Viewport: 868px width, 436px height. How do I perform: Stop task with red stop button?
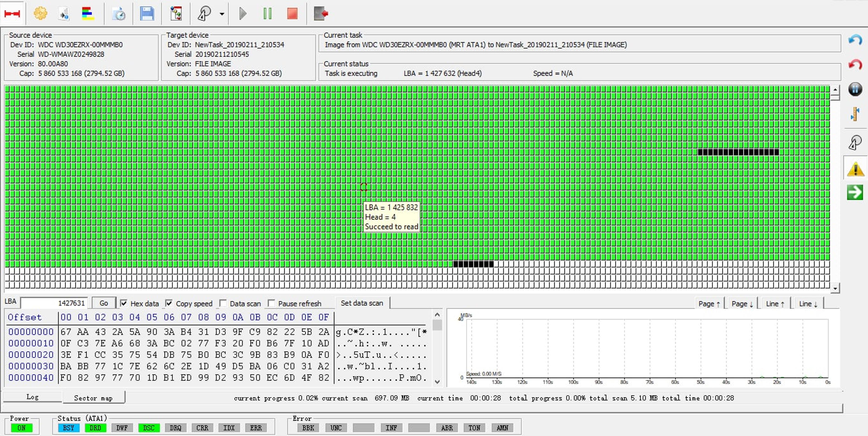pos(292,14)
